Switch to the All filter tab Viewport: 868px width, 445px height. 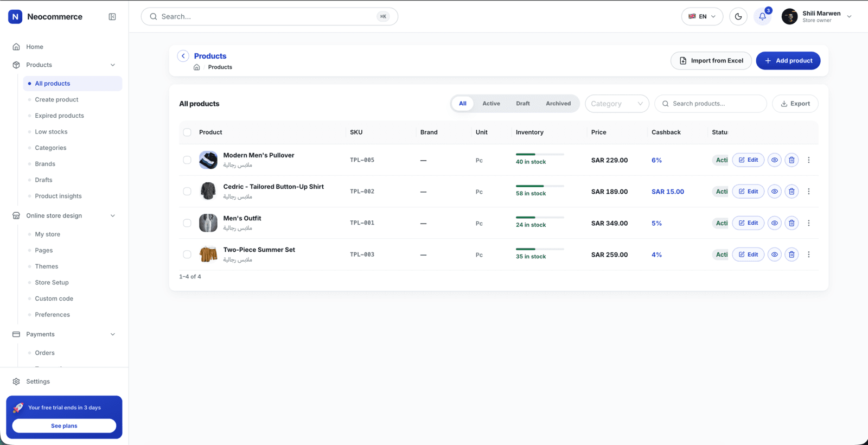coord(463,104)
